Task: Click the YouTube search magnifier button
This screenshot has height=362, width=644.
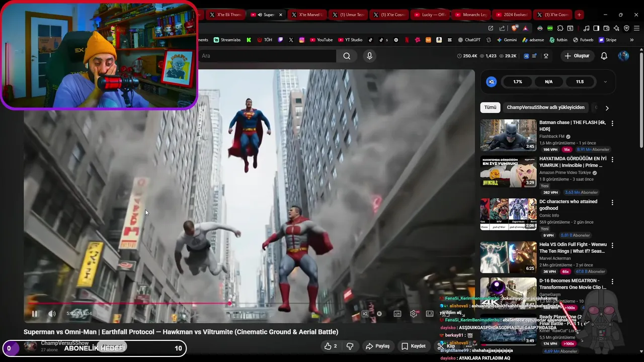Action: tap(347, 56)
